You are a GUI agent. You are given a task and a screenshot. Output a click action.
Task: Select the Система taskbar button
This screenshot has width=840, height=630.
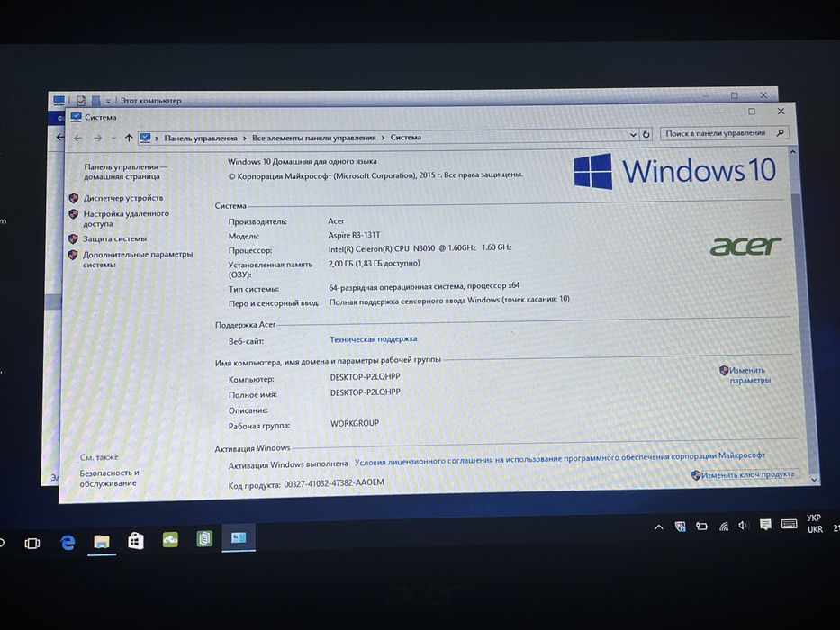point(239,537)
